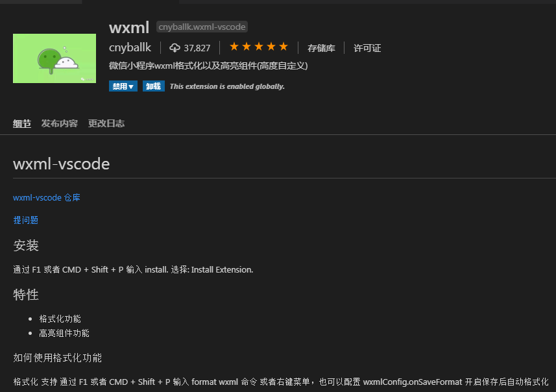Click the 安装 section heading
This screenshot has width=556, height=392.
[26, 245]
